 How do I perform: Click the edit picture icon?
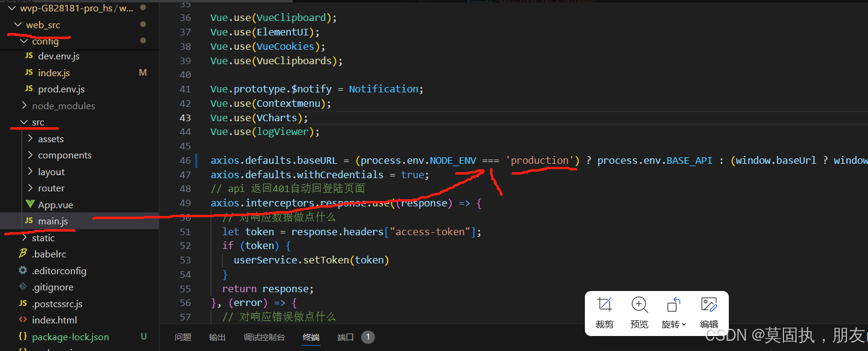(x=709, y=305)
